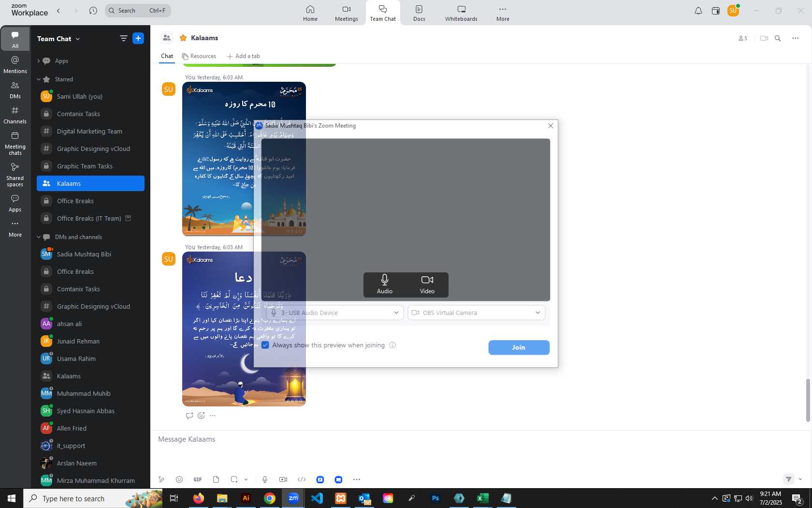Viewport: 812px width, 508px height.
Task: Switch to the Docs tab
Action: 419,13
